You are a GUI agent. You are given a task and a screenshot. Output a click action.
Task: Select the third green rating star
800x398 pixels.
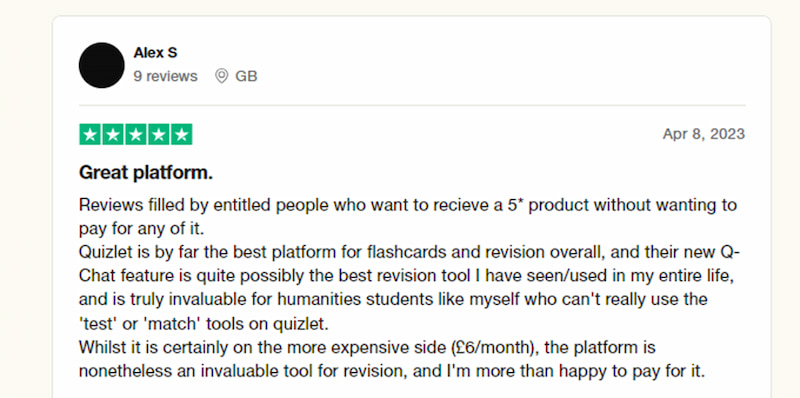[136, 134]
